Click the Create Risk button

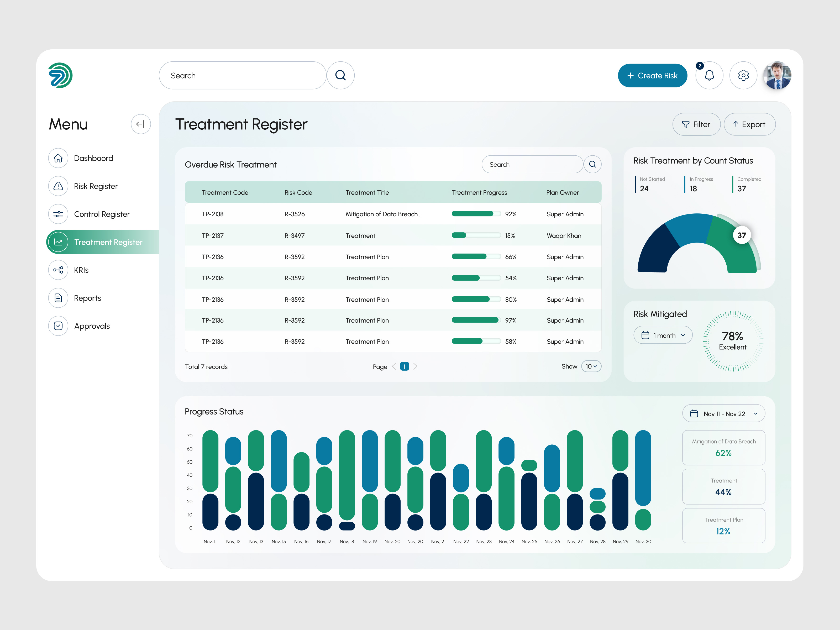(x=652, y=75)
